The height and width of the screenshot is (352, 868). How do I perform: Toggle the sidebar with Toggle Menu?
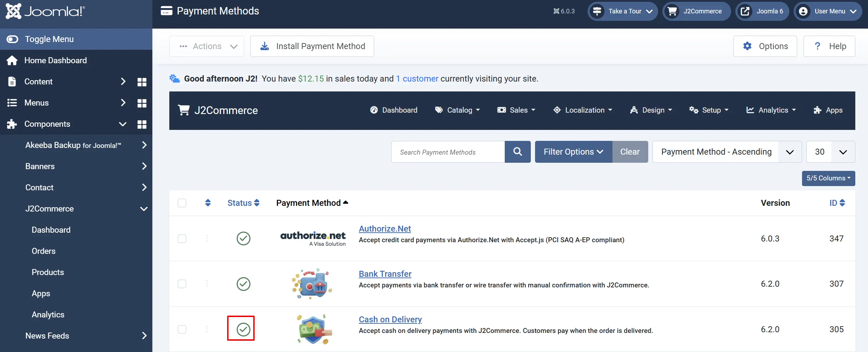point(76,39)
